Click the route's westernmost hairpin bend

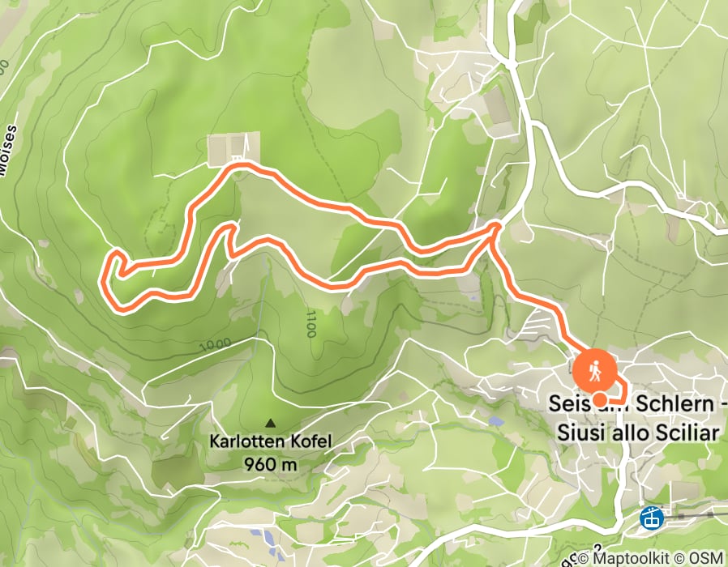[104, 281]
